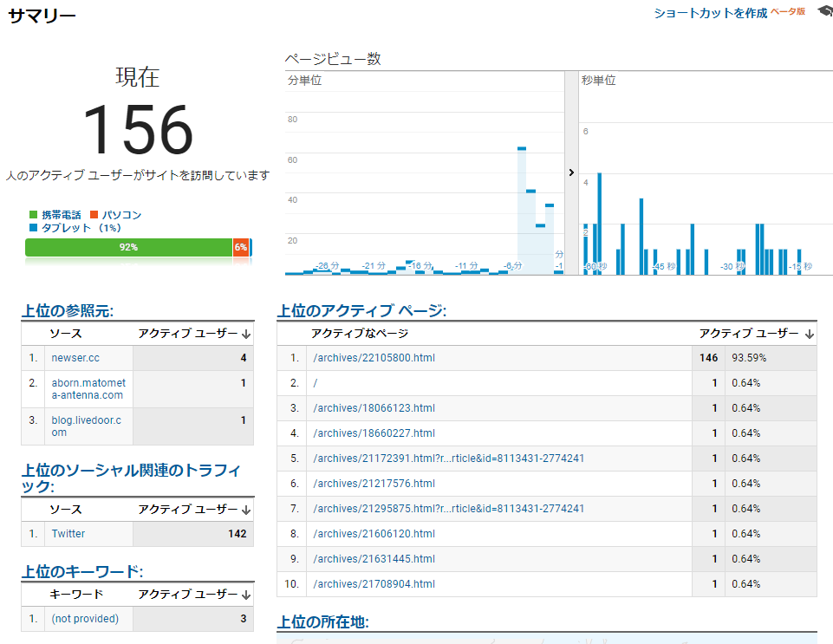Click the 上位のキーワード heading
The height and width of the screenshot is (644, 833).
[x=82, y=572]
